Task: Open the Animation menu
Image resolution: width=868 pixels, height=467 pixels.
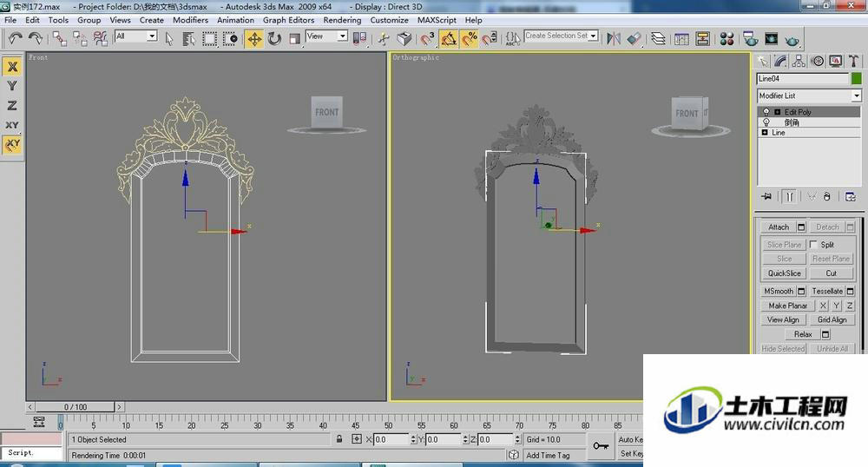Action: (x=235, y=20)
